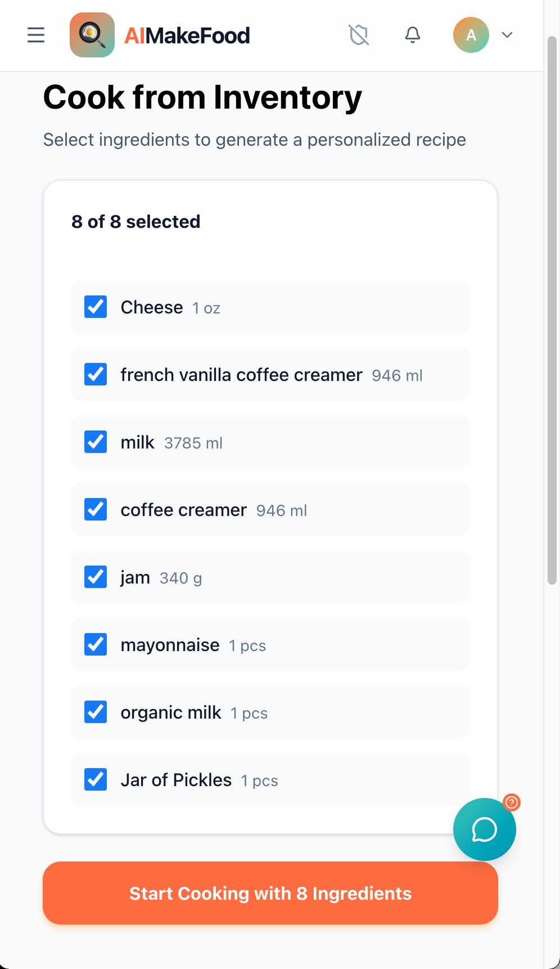
Task: Click the page vertical scrollbar thumb
Action: point(552,309)
